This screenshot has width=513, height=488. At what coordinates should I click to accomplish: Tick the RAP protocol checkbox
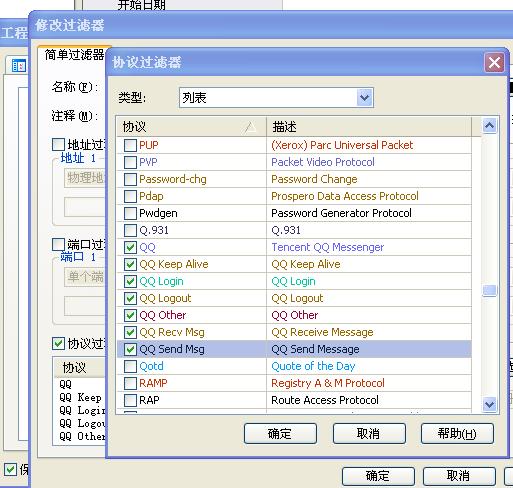[130, 400]
